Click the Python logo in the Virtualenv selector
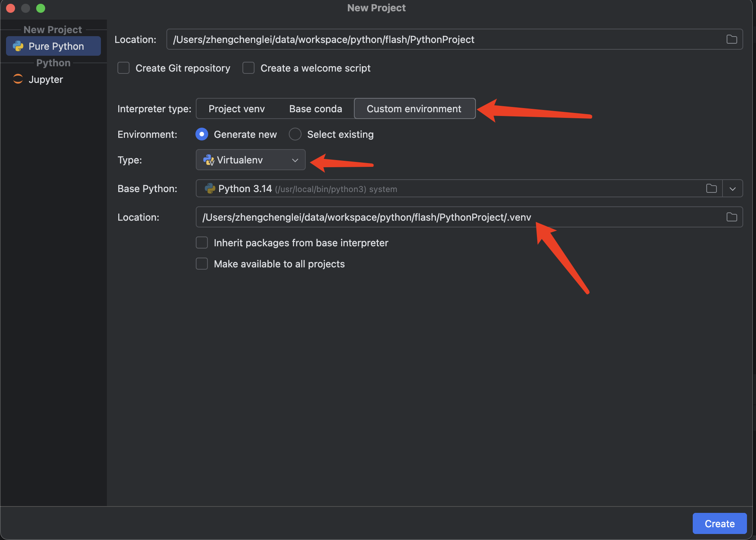This screenshot has width=756, height=540. [x=209, y=160]
